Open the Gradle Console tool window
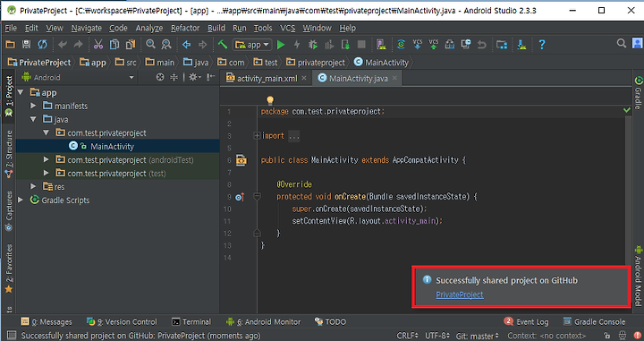 (594, 321)
